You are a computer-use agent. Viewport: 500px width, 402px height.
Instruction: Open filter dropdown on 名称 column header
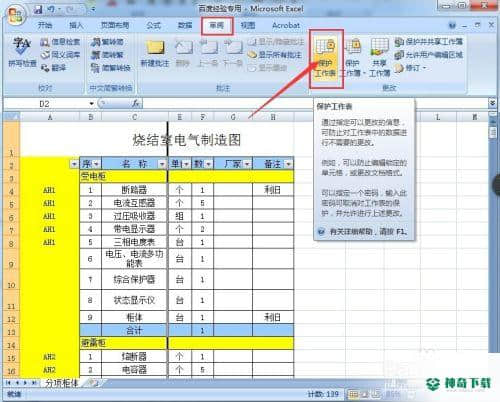click(162, 164)
